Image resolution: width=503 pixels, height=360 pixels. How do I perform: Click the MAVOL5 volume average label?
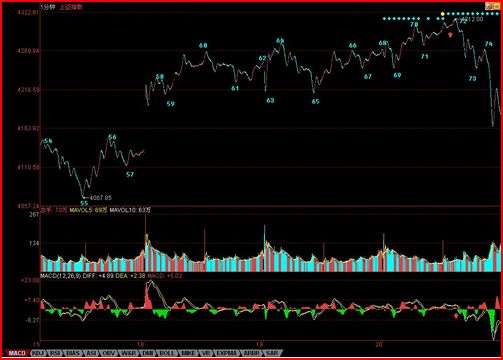click(88, 210)
